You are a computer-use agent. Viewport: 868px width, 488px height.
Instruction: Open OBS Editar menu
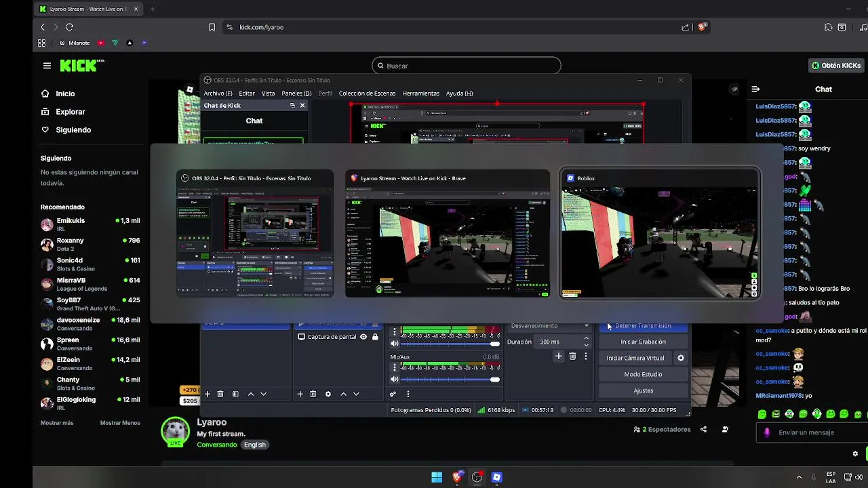[x=247, y=94]
